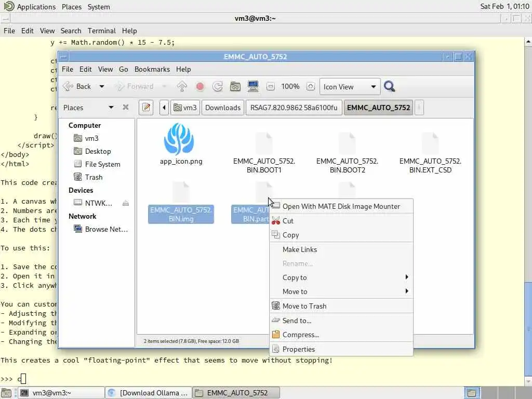The image size is (532, 399).
Task: Toggle the location text entry pencil button
Action: tap(146, 108)
